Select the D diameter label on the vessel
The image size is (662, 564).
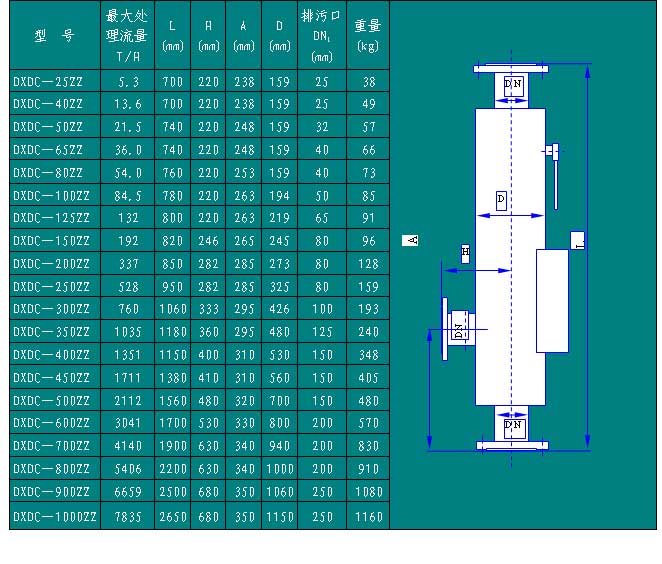pos(501,202)
